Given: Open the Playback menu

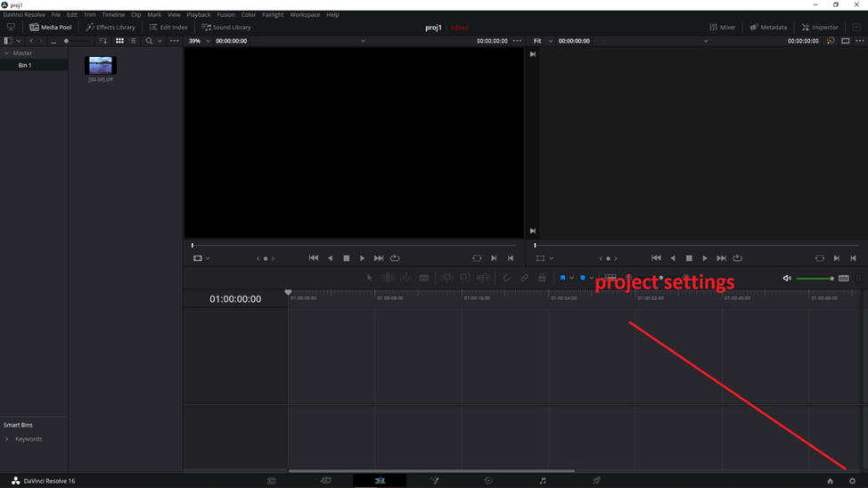Looking at the screenshot, I should [x=198, y=15].
